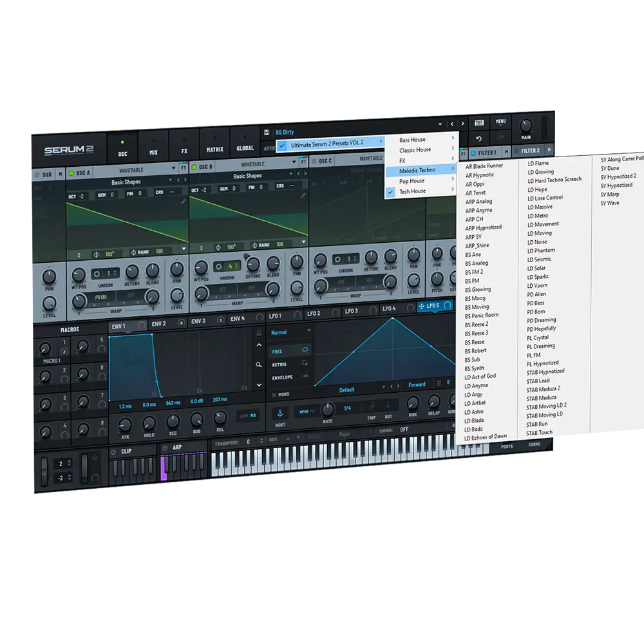Screen dimensions: 644x644
Task: Go to previous preset with the top-bar left arrow
Action: pos(452,124)
